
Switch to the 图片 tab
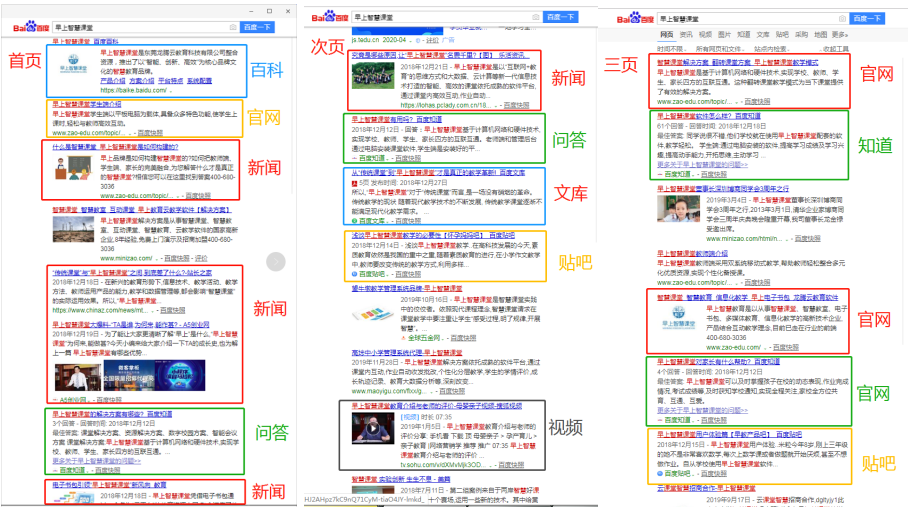coord(725,34)
